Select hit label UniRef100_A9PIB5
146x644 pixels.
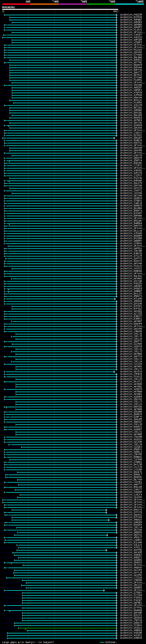131,40
